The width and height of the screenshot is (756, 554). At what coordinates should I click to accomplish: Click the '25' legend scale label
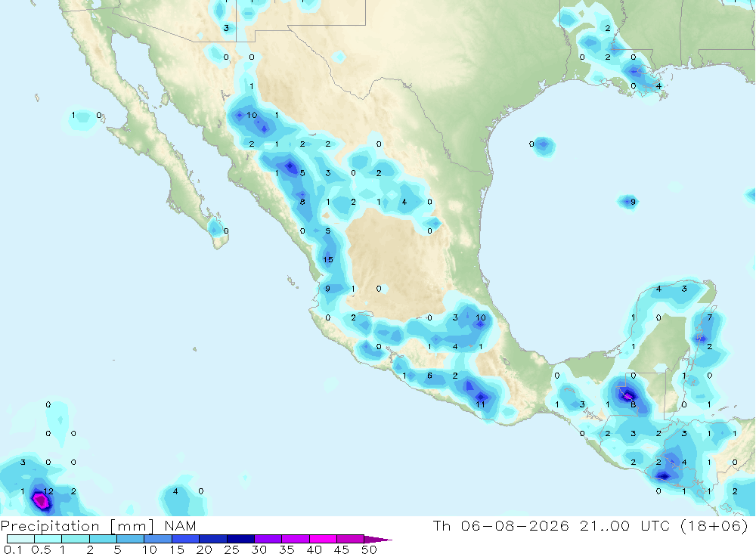(231, 549)
